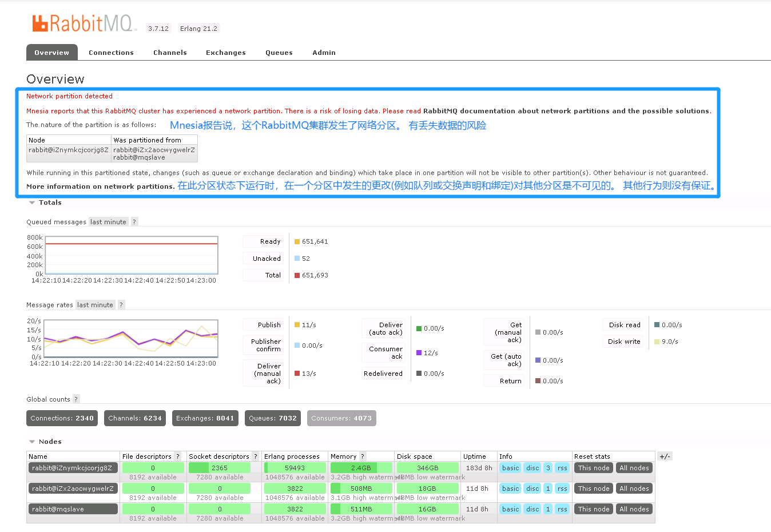This screenshot has height=532, width=771.
Task: Click socket descriptors bar showing 2365
Action: tap(220, 468)
